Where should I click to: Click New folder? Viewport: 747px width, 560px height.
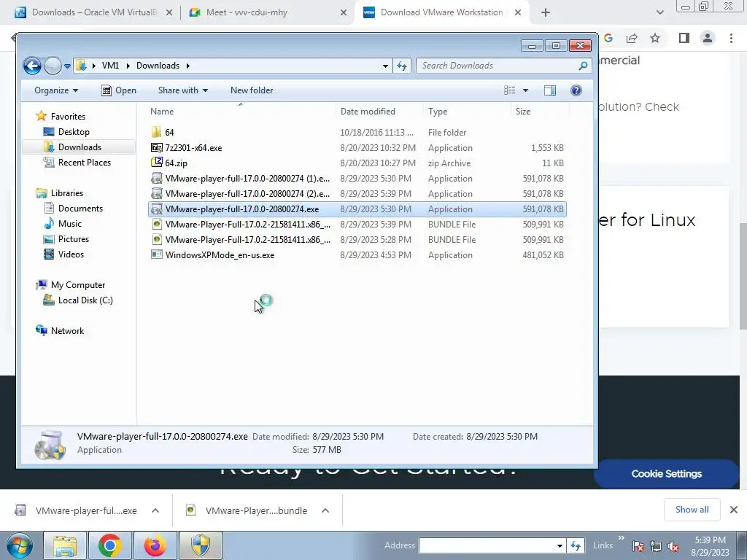(252, 90)
